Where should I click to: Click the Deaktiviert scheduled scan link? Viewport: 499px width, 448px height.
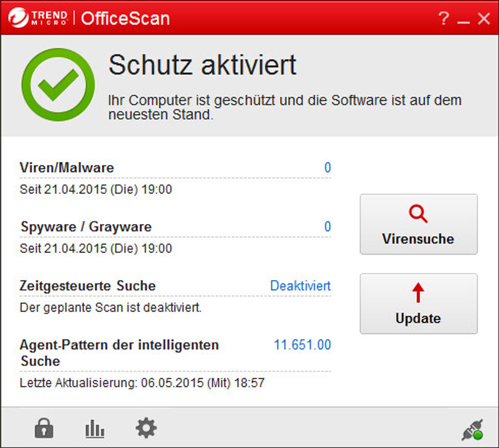coord(300,286)
